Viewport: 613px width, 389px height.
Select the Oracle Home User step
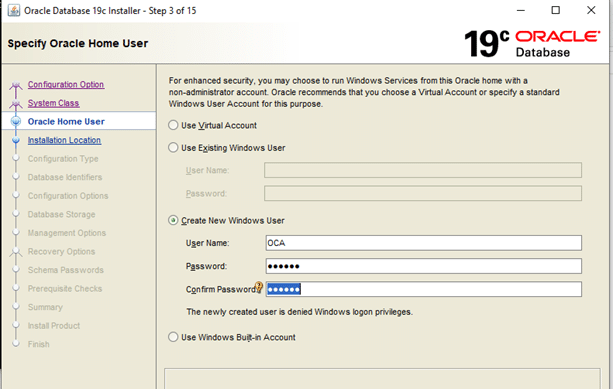click(66, 122)
